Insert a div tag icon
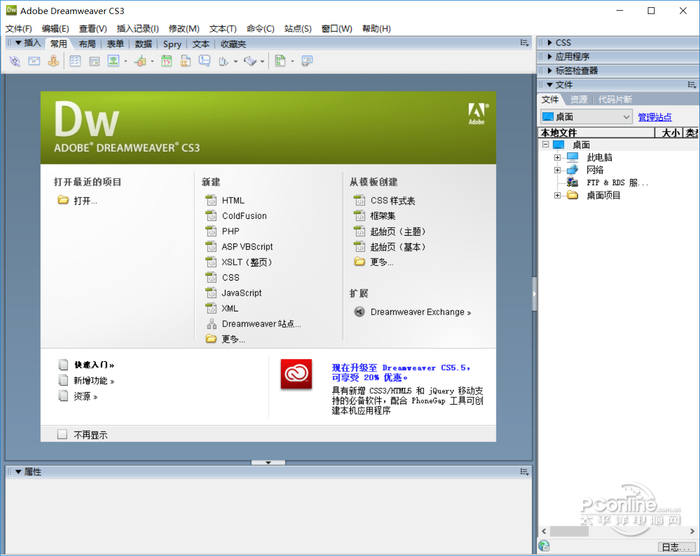This screenshot has height=556, width=700. [x=94, y=61]
